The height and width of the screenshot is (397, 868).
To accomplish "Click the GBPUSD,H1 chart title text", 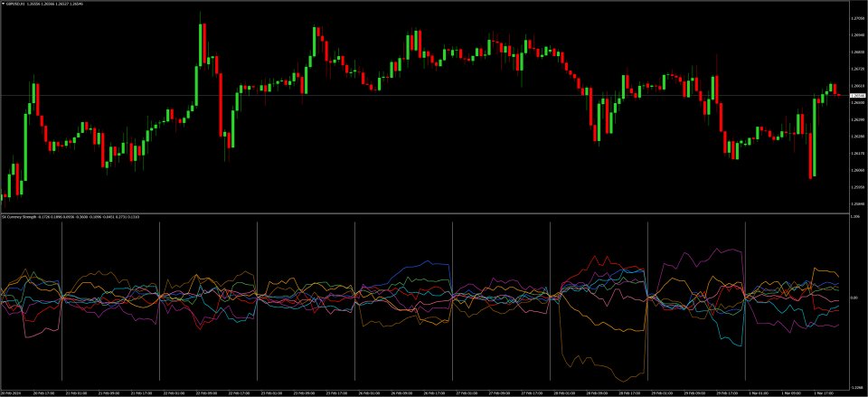I will pos(15,4).
